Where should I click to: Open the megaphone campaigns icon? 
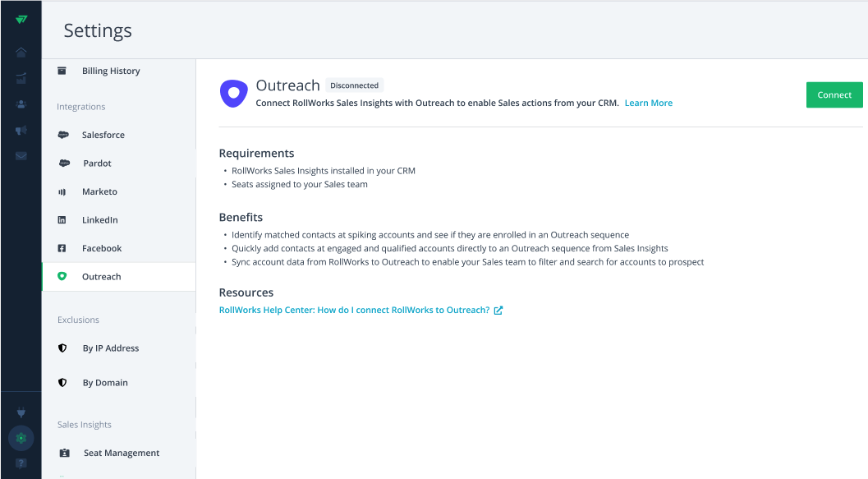click(21, 130)
